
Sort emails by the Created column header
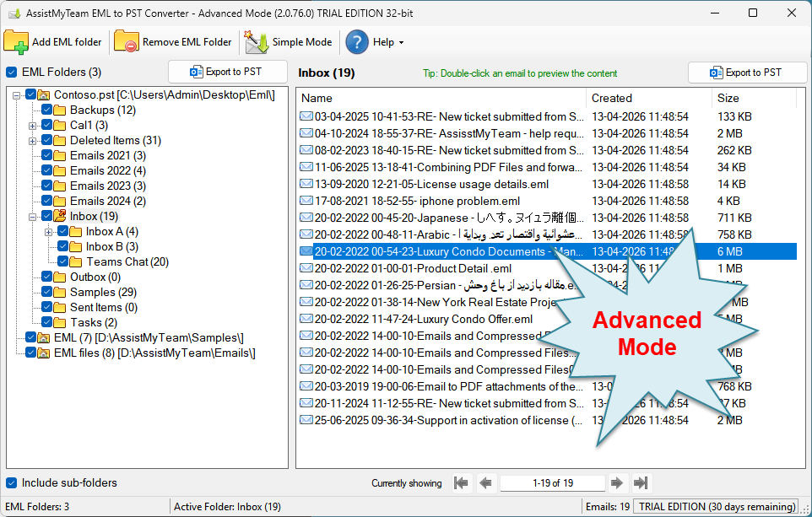click(612, 98)
